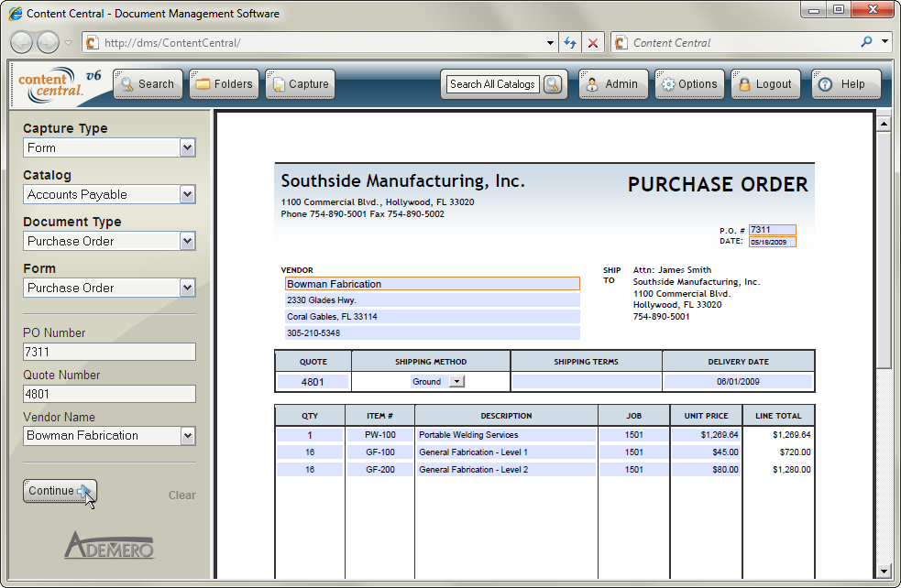Expand the Document Type dropdown
Screen dimensions: 901x588
pyautogui.click(x=187, y=241)
